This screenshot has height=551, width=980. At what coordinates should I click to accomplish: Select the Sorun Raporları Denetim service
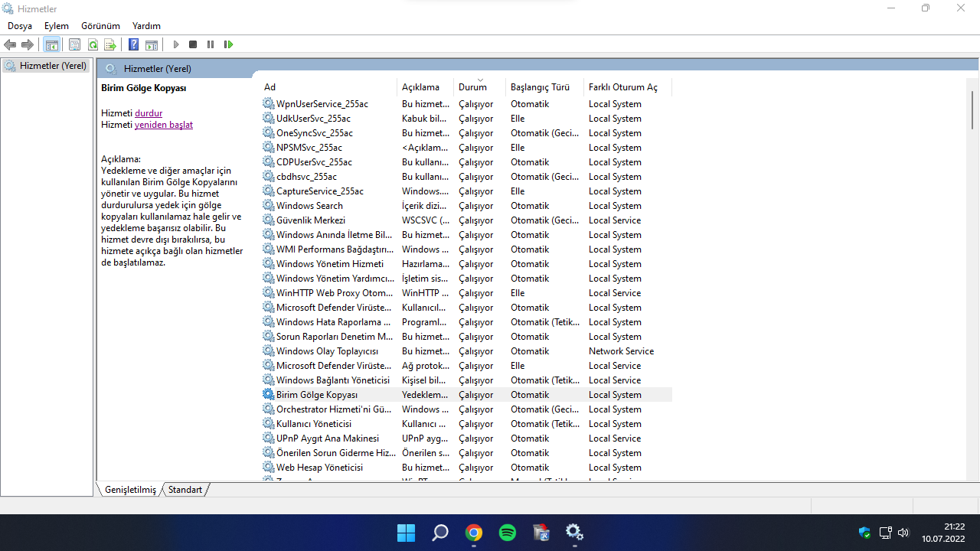click(466, 337)
